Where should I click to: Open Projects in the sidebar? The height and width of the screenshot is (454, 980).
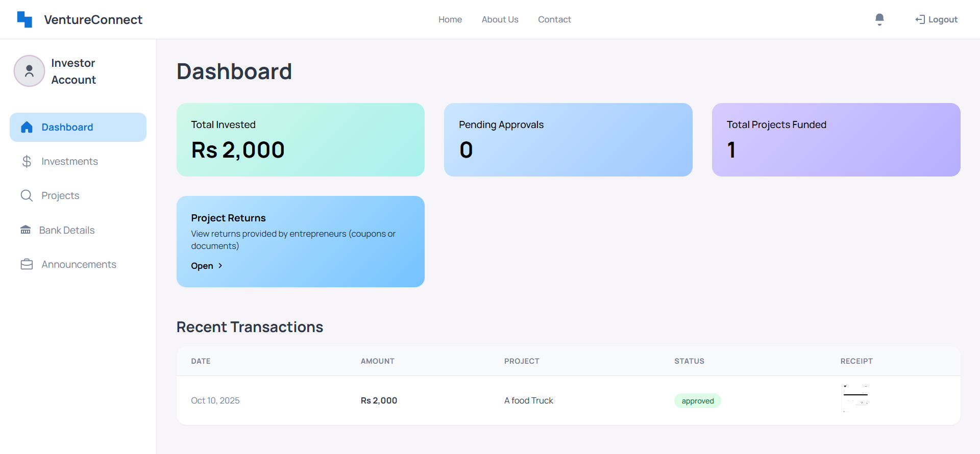[78, 195]
